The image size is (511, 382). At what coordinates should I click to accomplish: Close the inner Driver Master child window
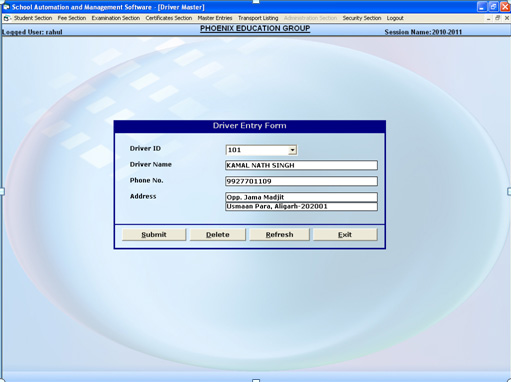pyautogui.click(x=507, y=18)
